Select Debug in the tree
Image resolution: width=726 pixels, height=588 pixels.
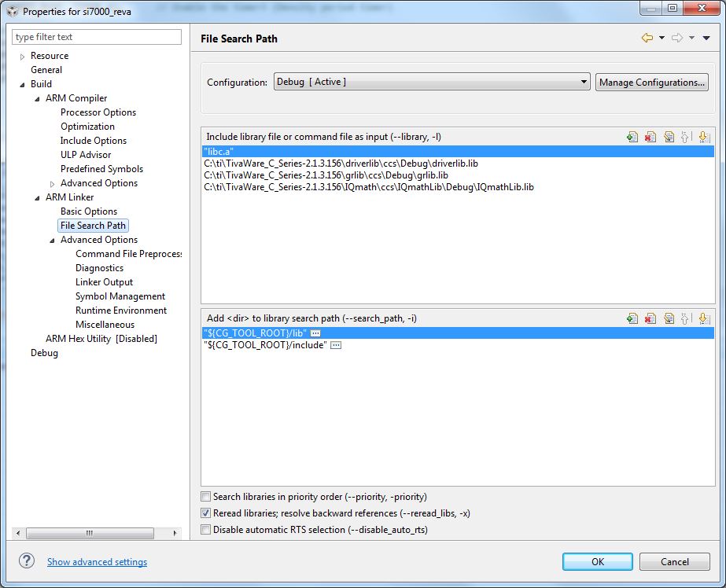pos(45,353)
